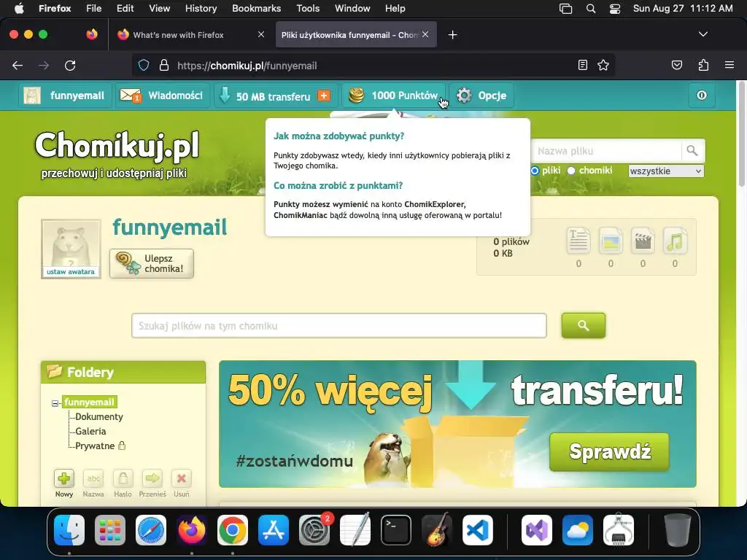Image resolution: width=747 pixels, height=560 pixels.
Task: Collapse the funnyemail folder tree
Action: pyautogui.click(x=55, y=403)
